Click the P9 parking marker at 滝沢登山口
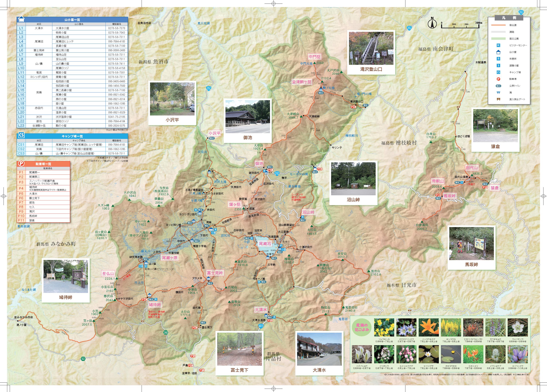Image resolution: width=547 pixels, height=392 pixels. point(353,107)
